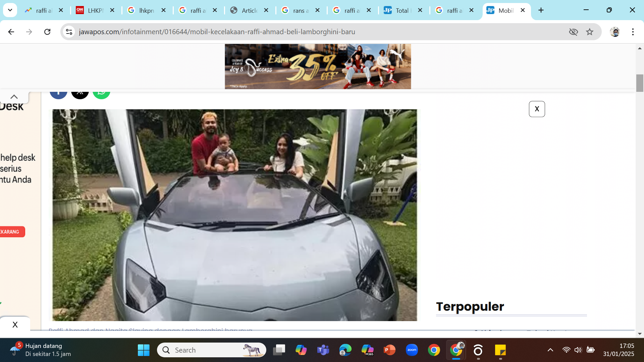Open the tab search dropdown arrow
The height and width of the screenshot is (362, 644).
[10, 10]
